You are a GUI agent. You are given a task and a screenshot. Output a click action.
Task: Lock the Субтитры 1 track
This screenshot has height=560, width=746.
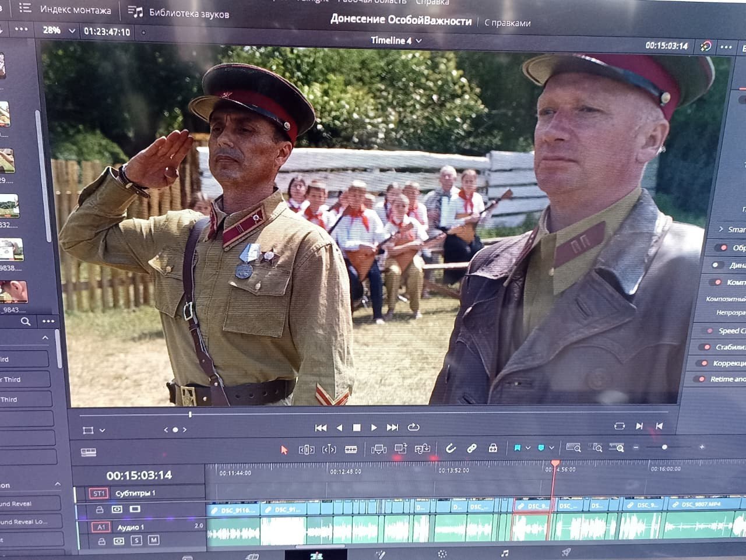(100, 509)
